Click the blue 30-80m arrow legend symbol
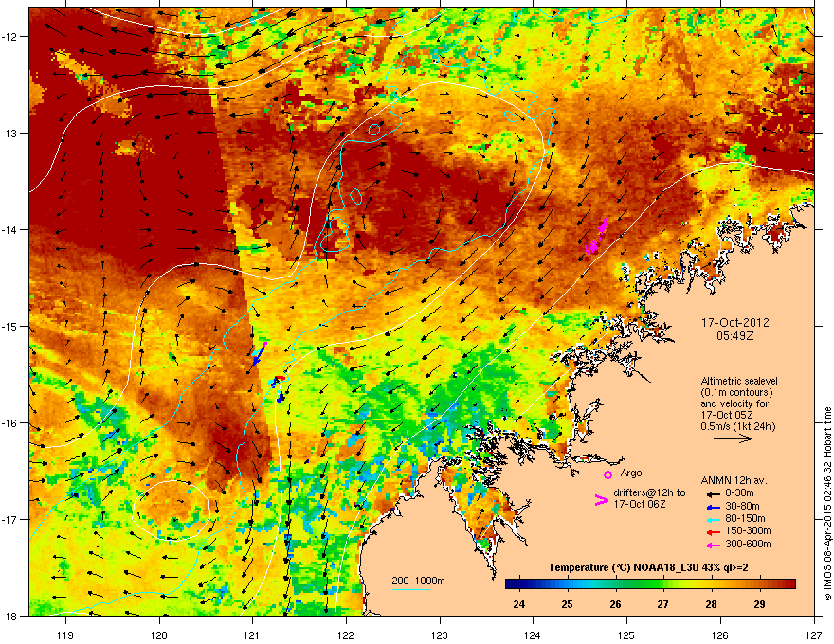 click(712, 507)
